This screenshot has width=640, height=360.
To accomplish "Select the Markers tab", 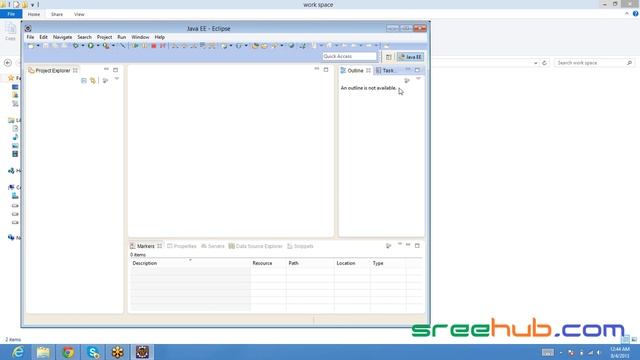I will pyautogui.click(x=146, y=246).
